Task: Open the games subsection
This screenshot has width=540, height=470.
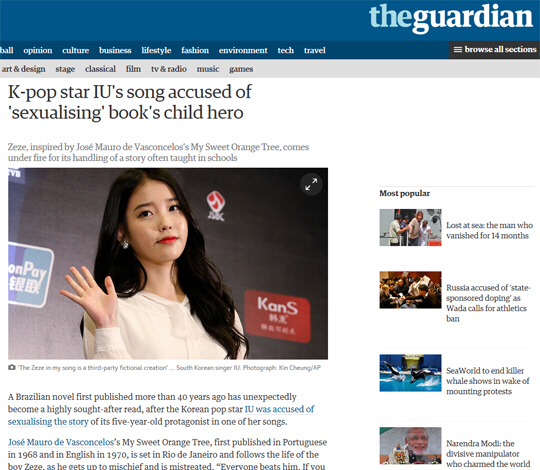Action: tap(241, 69)
